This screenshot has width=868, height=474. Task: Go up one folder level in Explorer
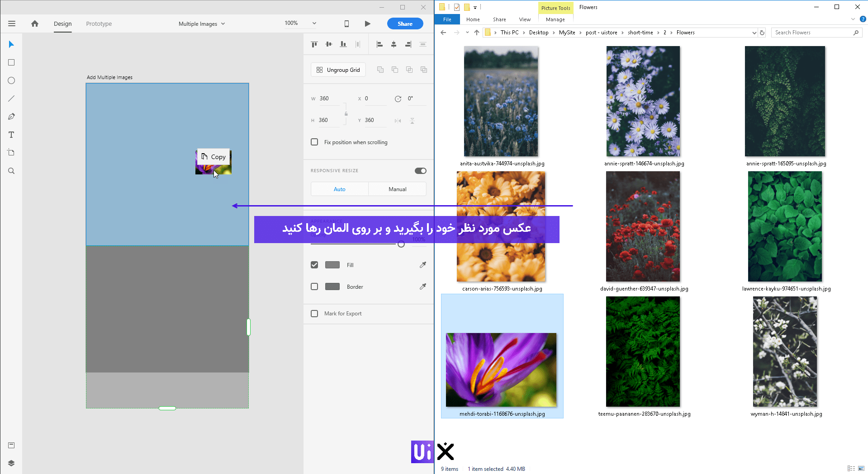point(477,33)
